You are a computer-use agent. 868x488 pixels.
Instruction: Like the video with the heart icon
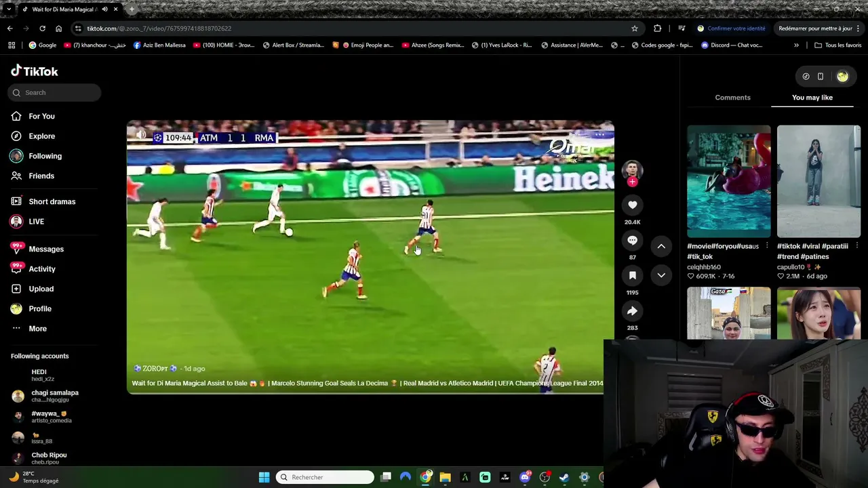point(632,205)
